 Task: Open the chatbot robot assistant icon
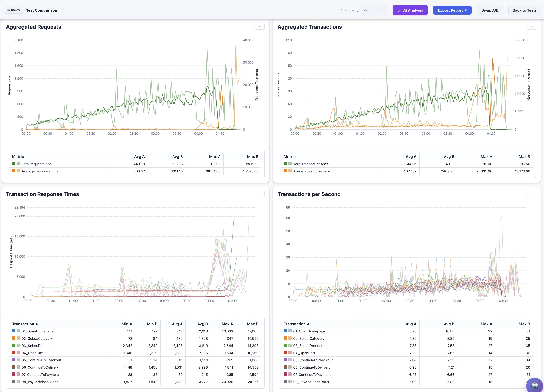pos(535,385)
